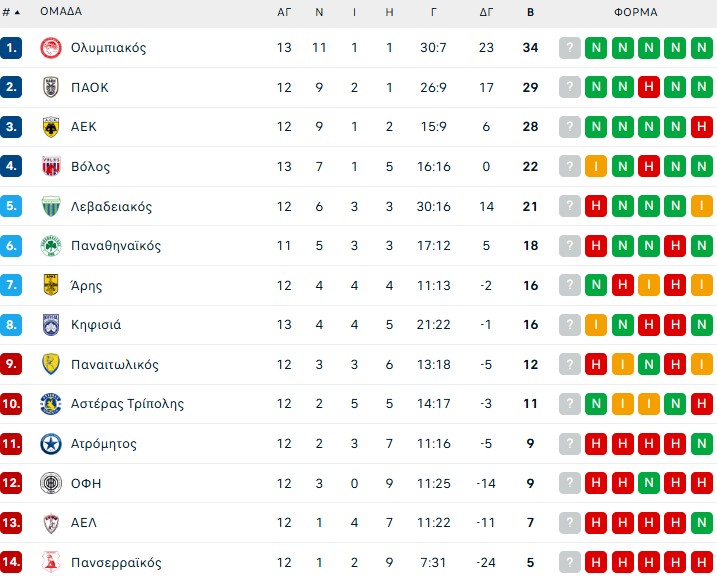Click ΑΕΚ's red Η latest form badge
The image size is (717, 580).
click(701, 127)
